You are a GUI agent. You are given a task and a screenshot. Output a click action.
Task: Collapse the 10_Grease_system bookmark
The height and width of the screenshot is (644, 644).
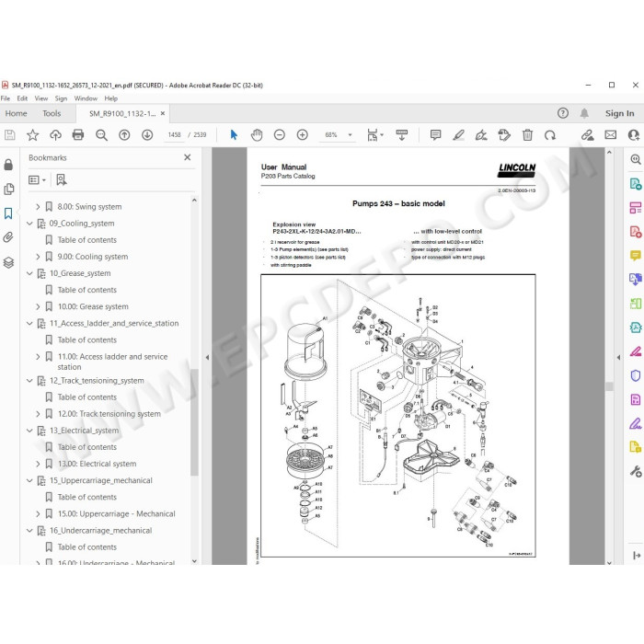pos(29,273)
